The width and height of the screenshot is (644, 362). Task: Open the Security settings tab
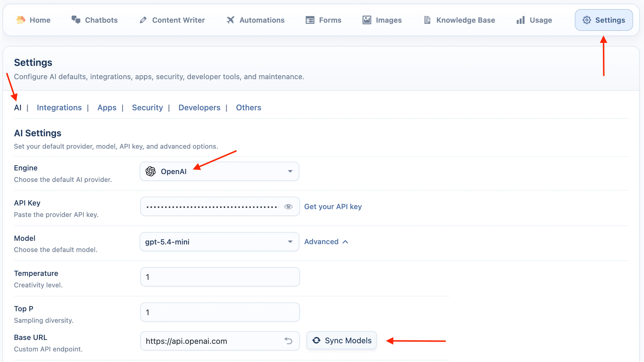pos(147,108)
